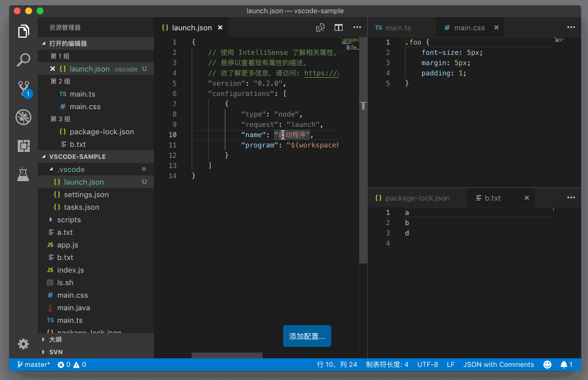Collapse the open editors section header
Image resolution: width=588 pixels, height=380 pixels.
[67, 43]
